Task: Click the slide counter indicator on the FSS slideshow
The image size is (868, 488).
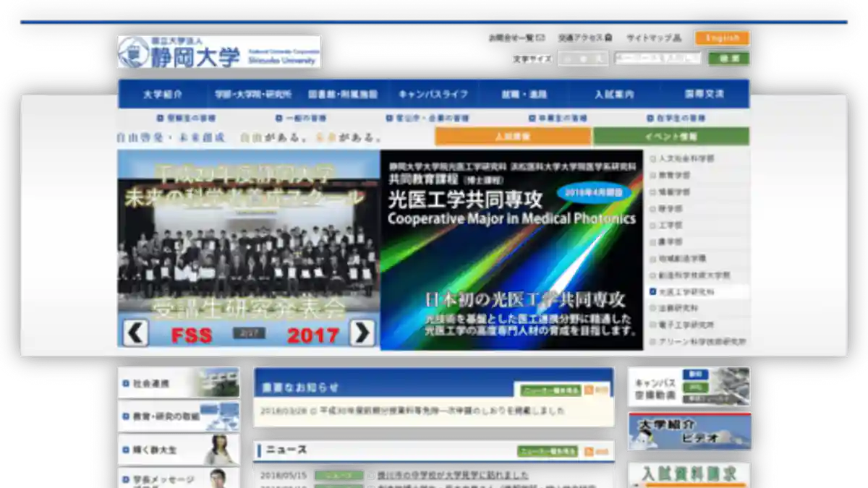Action: pyautogui.click(x=248, y=333)
